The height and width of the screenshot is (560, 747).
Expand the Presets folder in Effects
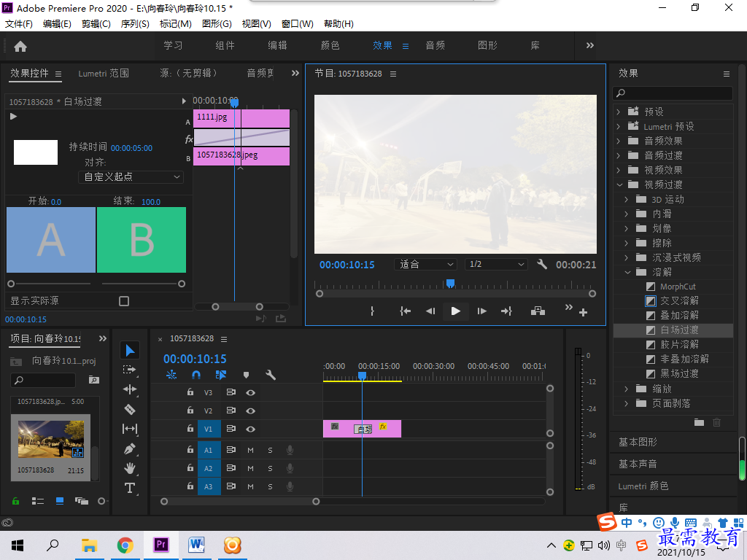click(619, 112)
